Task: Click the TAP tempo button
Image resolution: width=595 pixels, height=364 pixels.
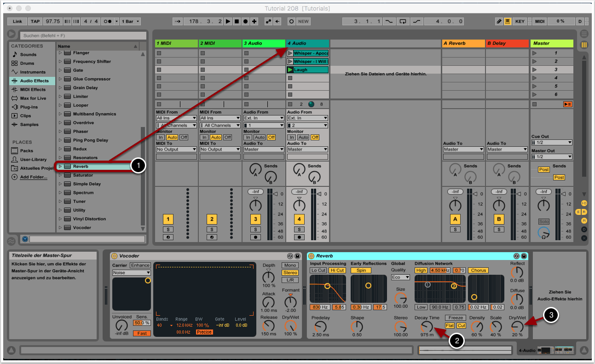Action: coord(35,22)
